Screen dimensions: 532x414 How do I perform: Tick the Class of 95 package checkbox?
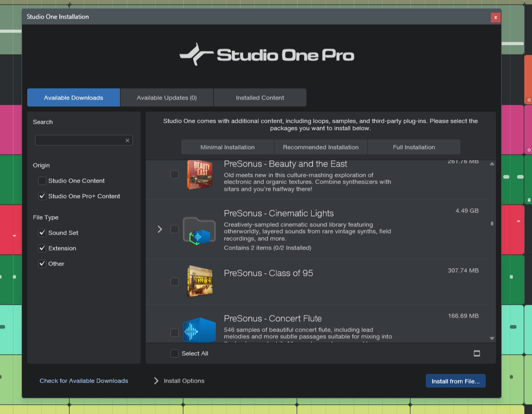[x=175, y=281]
